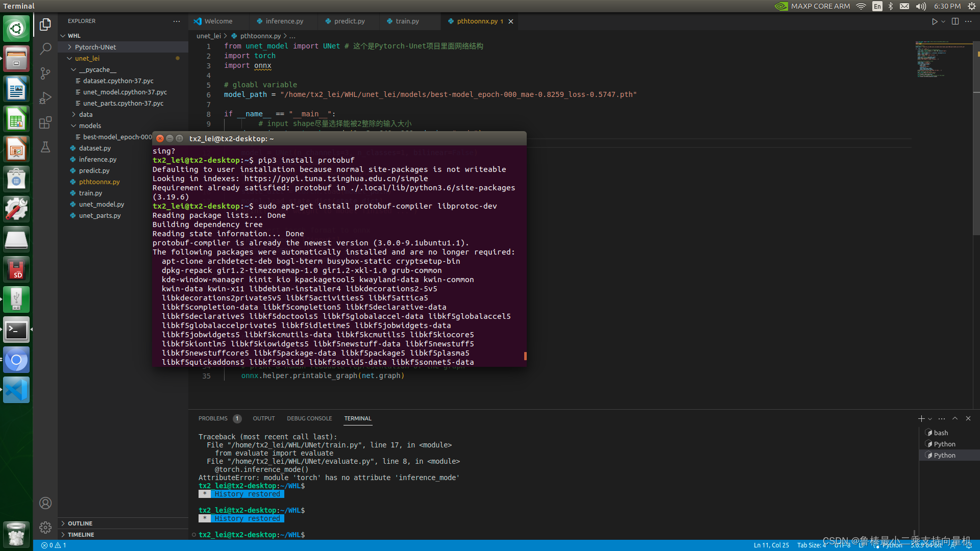Click the train.py file tab
This screenshot has width=980, height=551.
[407, 21]
